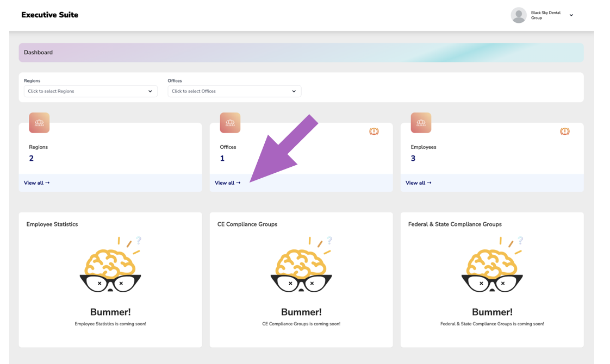Screen dimensions: 610x364
Task: Click the Regions card icon
Action: (x=39, y=122)
